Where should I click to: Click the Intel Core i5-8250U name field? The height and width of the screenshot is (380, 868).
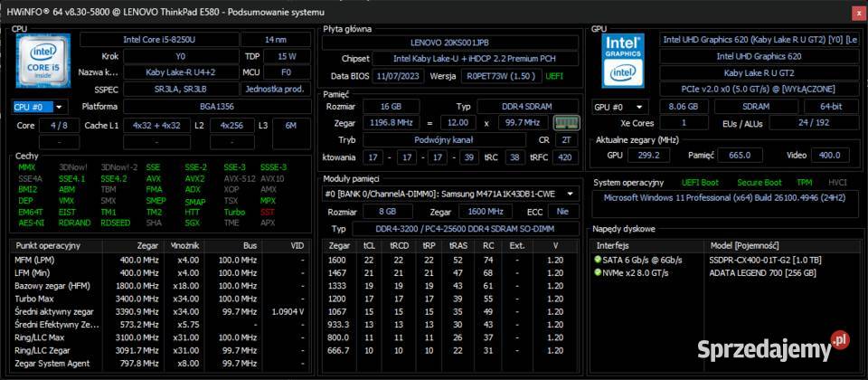[159, 39]
